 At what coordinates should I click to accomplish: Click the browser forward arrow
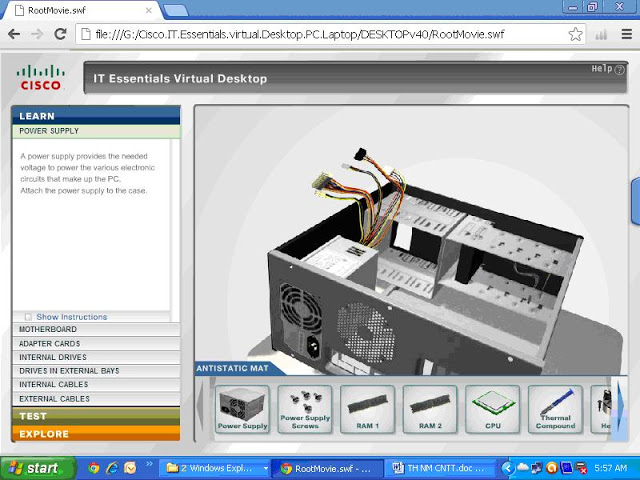pyautogui.click(x=37, y=34)
